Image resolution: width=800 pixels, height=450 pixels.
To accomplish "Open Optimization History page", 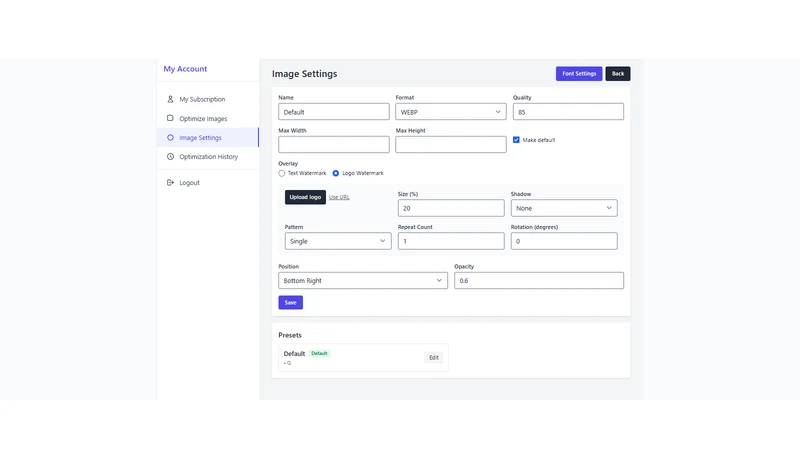I will tap(208, 157).
